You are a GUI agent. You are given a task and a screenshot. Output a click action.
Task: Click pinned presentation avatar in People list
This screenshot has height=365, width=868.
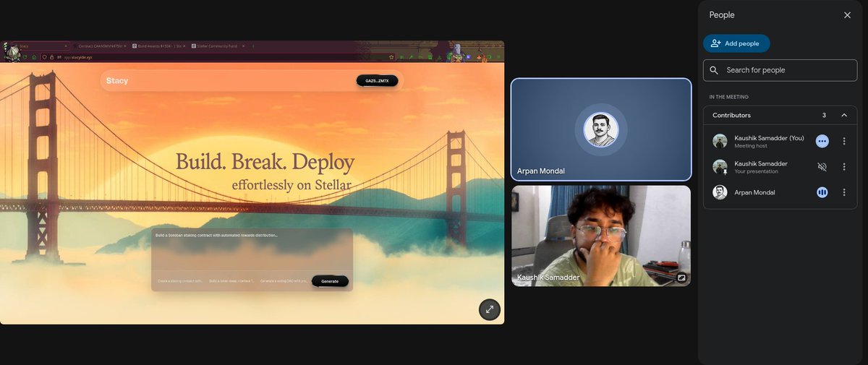pos(720,167)
